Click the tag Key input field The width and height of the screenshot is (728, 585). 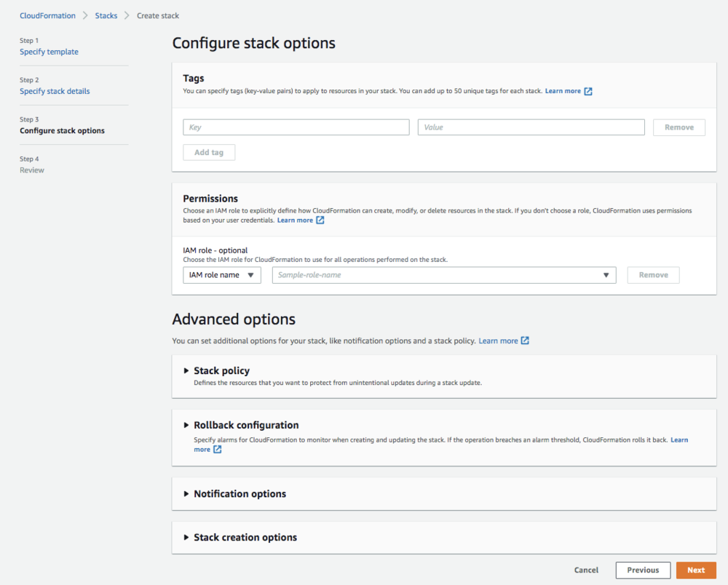click(x=296, y=127)
